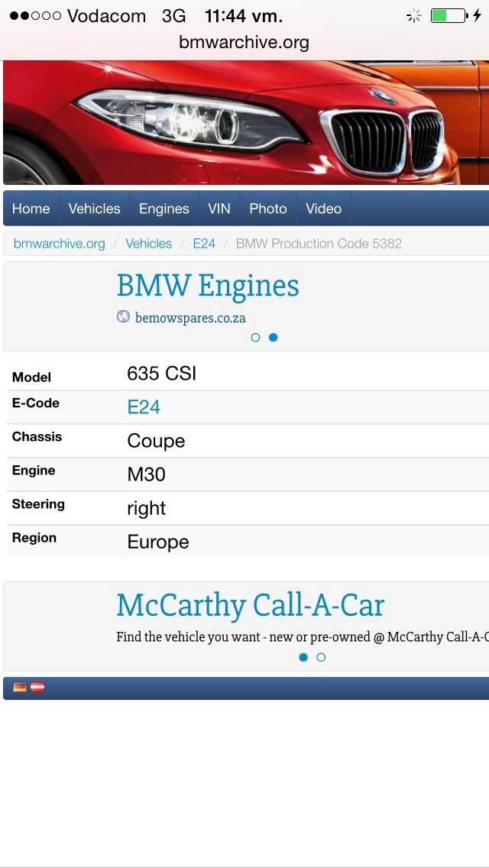The image size is (489, 868).
Task: Open the VIN menu item
Action: [219, 209]
